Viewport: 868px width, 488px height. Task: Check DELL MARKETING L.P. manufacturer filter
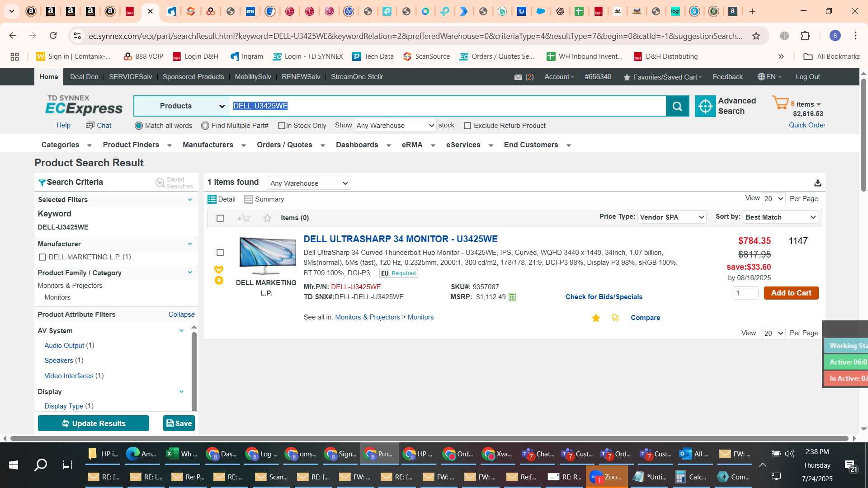click(42, 257)
